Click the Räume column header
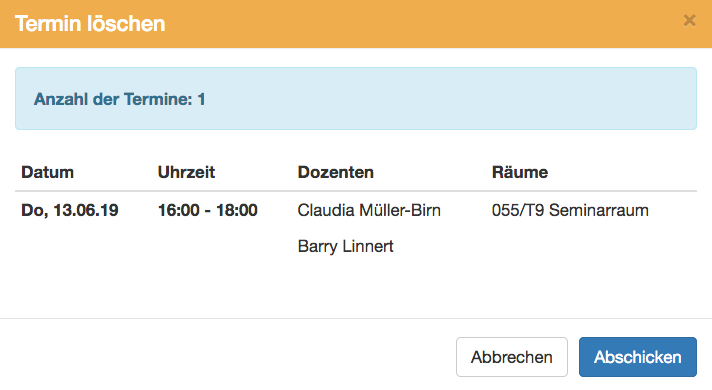The width and height of the screenshot is (712, 390). (x=520, y=173)
